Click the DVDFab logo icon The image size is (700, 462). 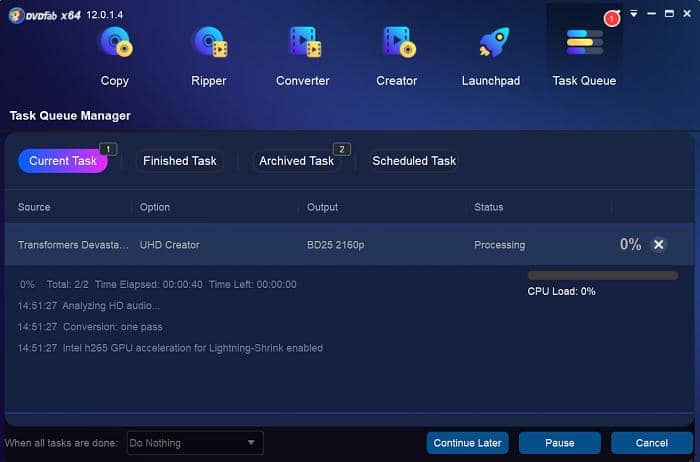[x=16, y=15]
